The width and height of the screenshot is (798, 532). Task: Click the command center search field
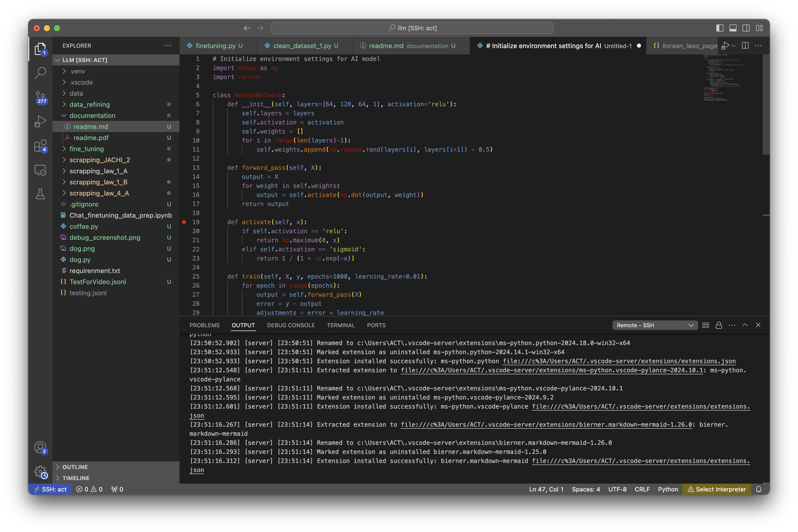412,28
